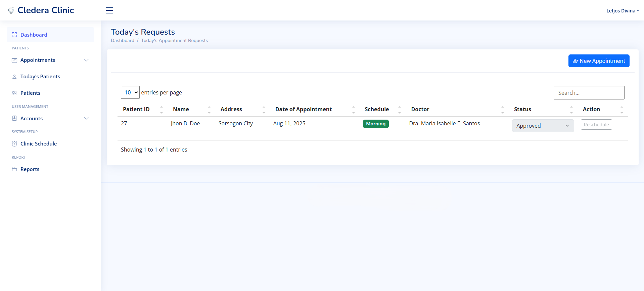Click the Today's Patients person icon
The image size is (644, 291).
click(14, 77)
